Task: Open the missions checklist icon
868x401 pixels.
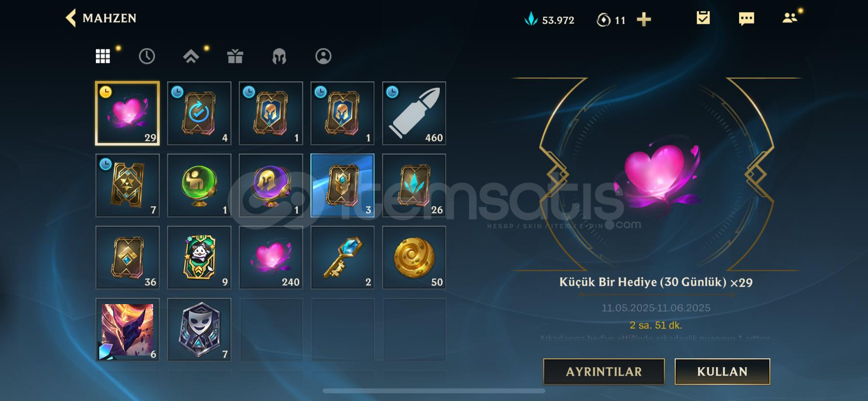Action: (x=703, y=18)
